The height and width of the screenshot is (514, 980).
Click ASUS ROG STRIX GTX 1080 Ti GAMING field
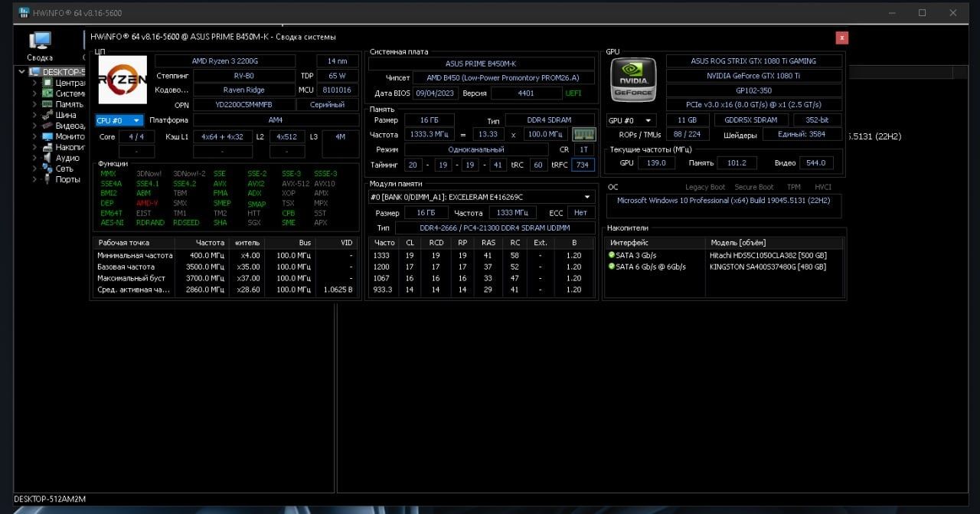pyautogui.click(x=754, y=61)
